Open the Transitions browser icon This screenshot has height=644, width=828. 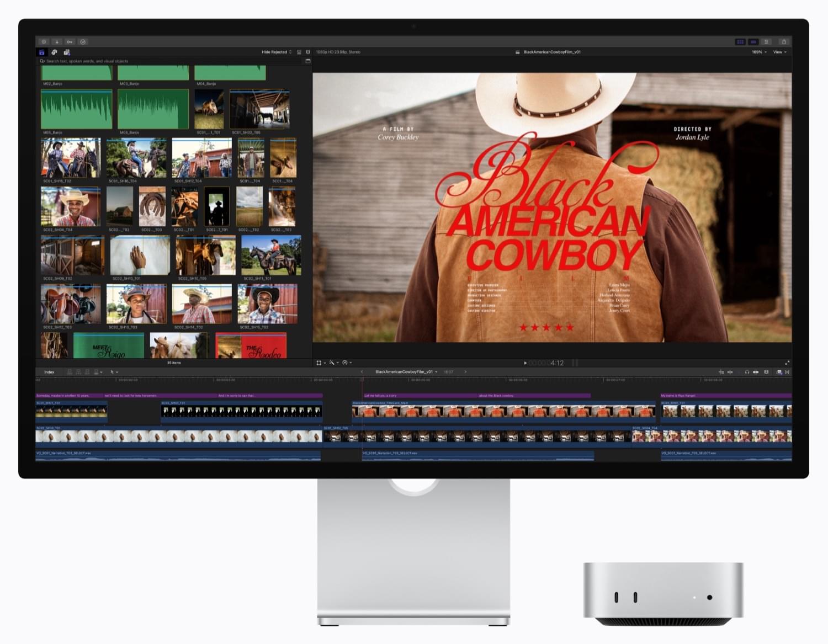pos(787,372)
